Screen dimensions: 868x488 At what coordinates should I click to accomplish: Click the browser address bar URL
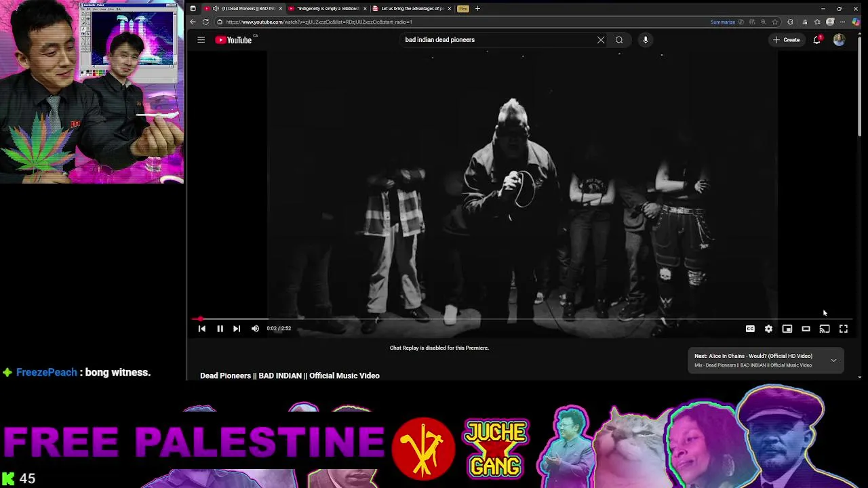pos(319,22)
